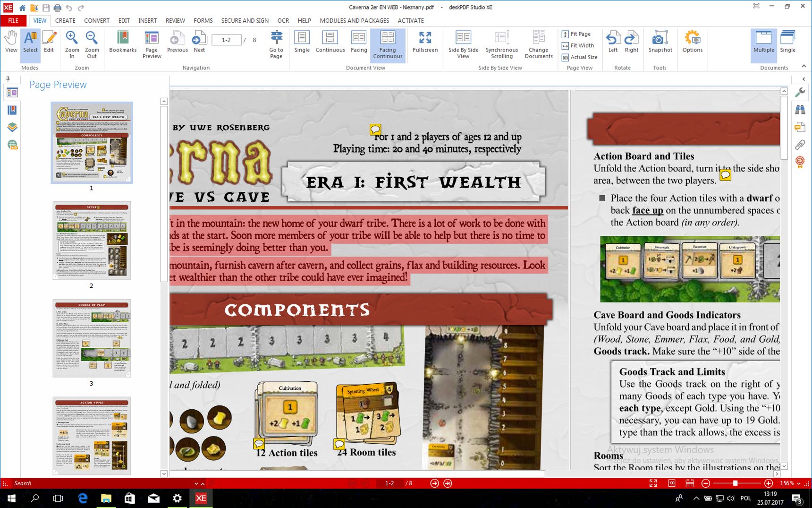Image resolution: width=812 pixels, height=508 pixels.
Task: Click the document horizontal scrollbar
Action: [357, 474]
